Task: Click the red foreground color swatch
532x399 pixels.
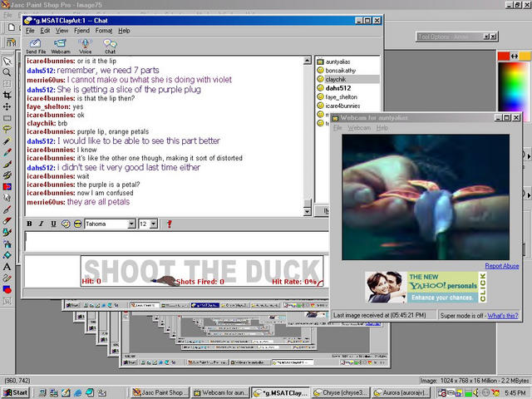Action: point(504,57)
